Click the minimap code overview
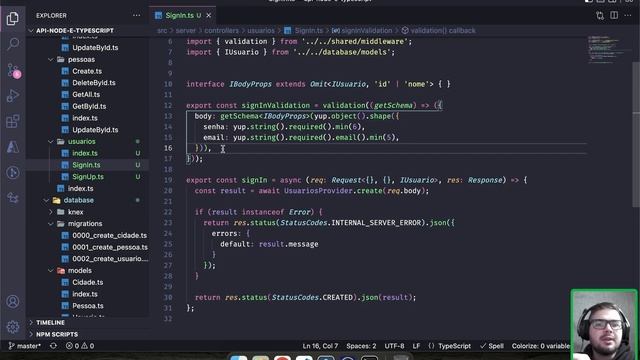The height and width of the screenshot is (360, 640). click(x=608, y=49)
